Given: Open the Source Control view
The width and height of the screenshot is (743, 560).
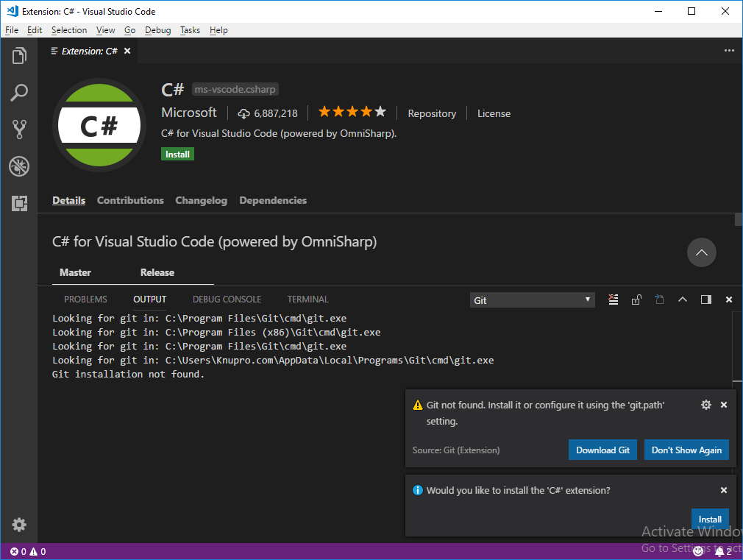Looking at the screenshot, I should pyautogui.click(x=19, y=129).
